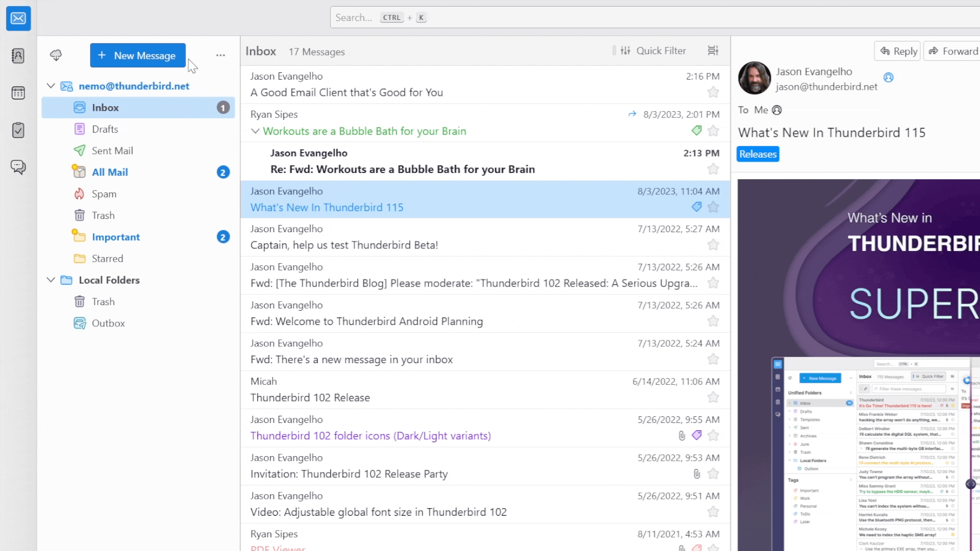Image resolution: width=980 pixels, height=551 pixels.
Task: Open the Outbox folder
Action: (138, 323)
